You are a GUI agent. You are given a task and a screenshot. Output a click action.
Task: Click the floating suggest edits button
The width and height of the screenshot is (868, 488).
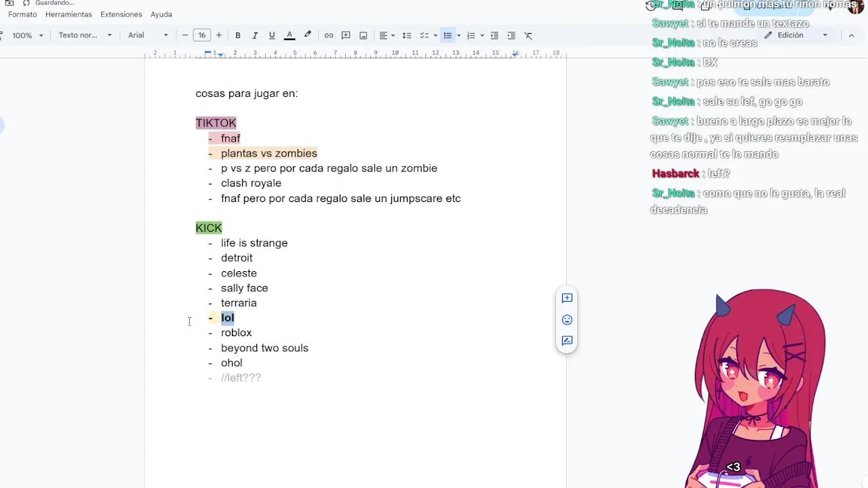pyautogui.click(x=567, y=341)
